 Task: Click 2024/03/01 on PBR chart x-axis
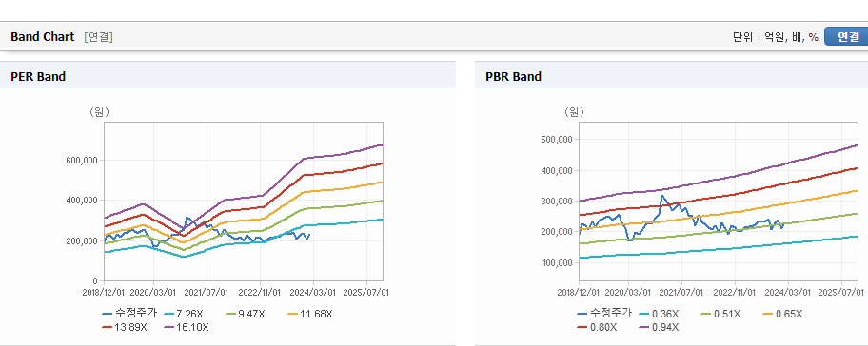click(x=788, y=293)
